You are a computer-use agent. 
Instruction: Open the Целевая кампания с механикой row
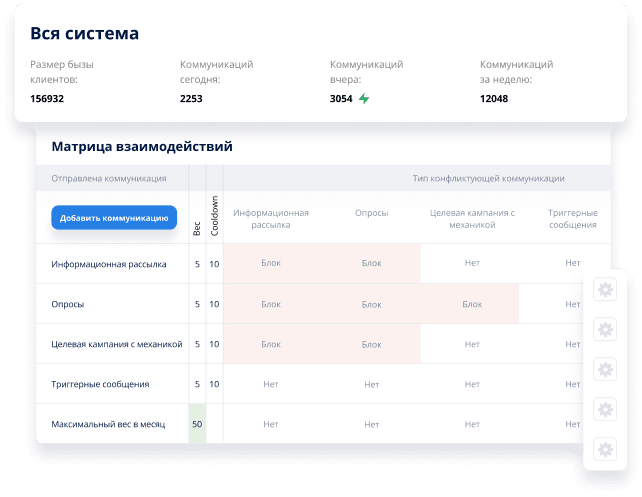tap(117, 344)
